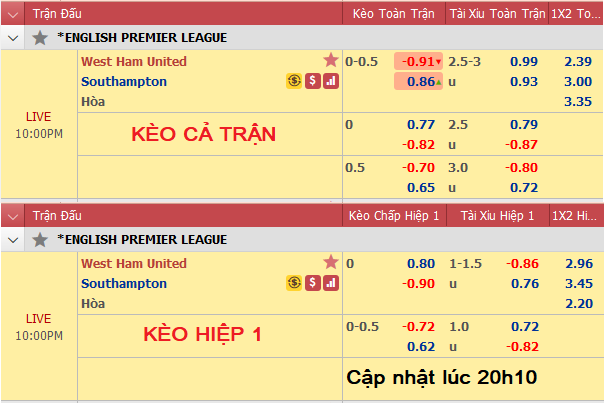604x403 pixels.
Task: Click the coin icon in first-half Southampton row
Action: pyautogui.click(x=294, y=283)
